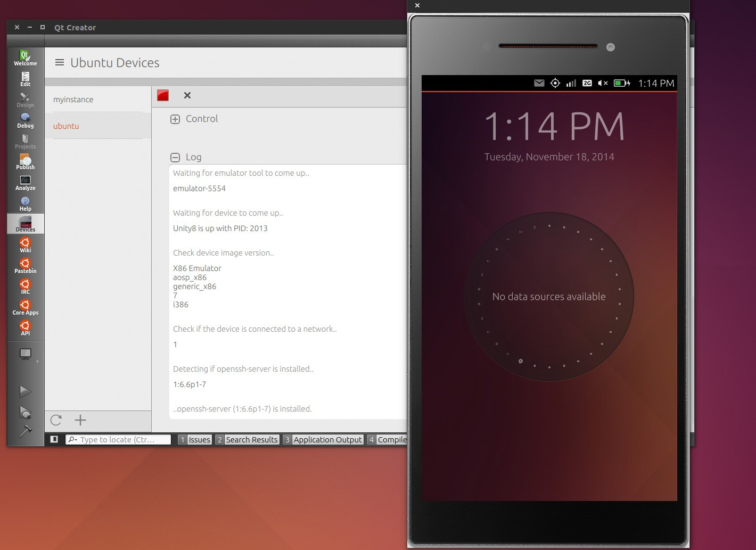Click the location indicator in emulator
Viewport: 756px width, 550px height.
point(555,83)
